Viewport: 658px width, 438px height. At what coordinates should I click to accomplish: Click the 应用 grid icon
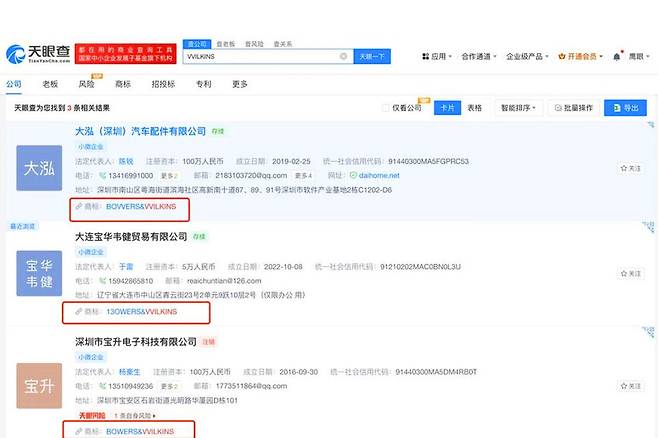click(426, 56)
